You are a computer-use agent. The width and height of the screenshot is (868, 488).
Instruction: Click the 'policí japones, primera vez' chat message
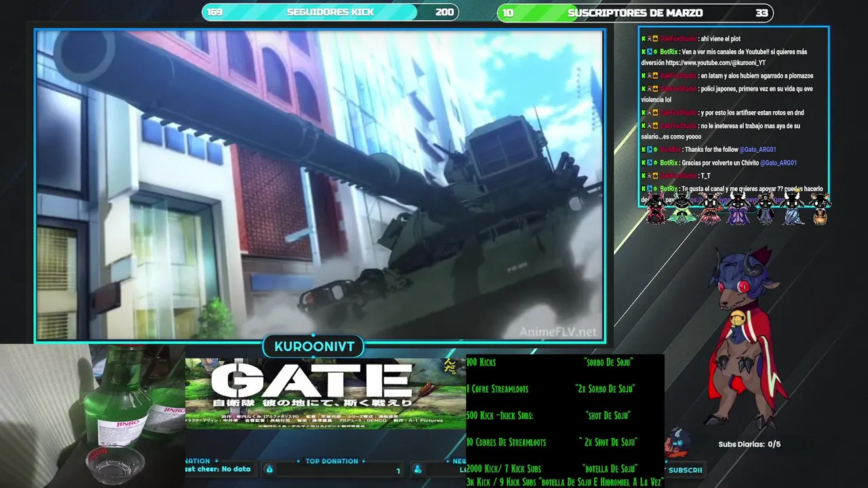(x=727, y=94)
